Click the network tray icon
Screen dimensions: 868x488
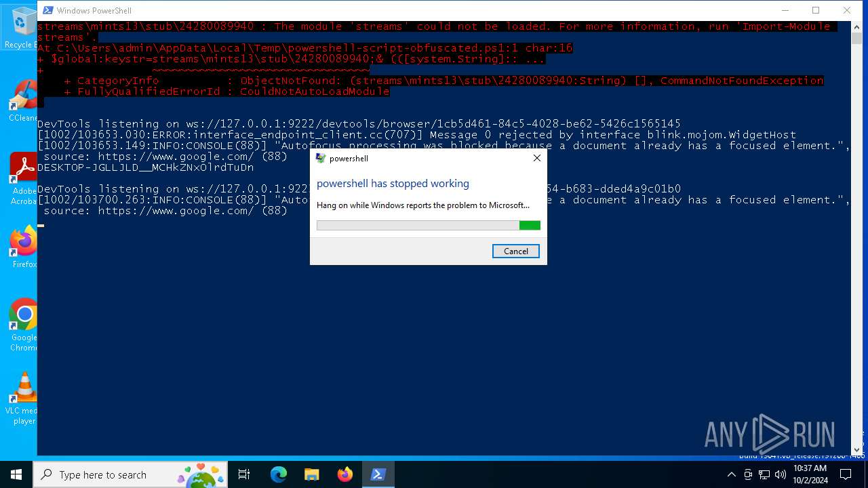[764, 474]
